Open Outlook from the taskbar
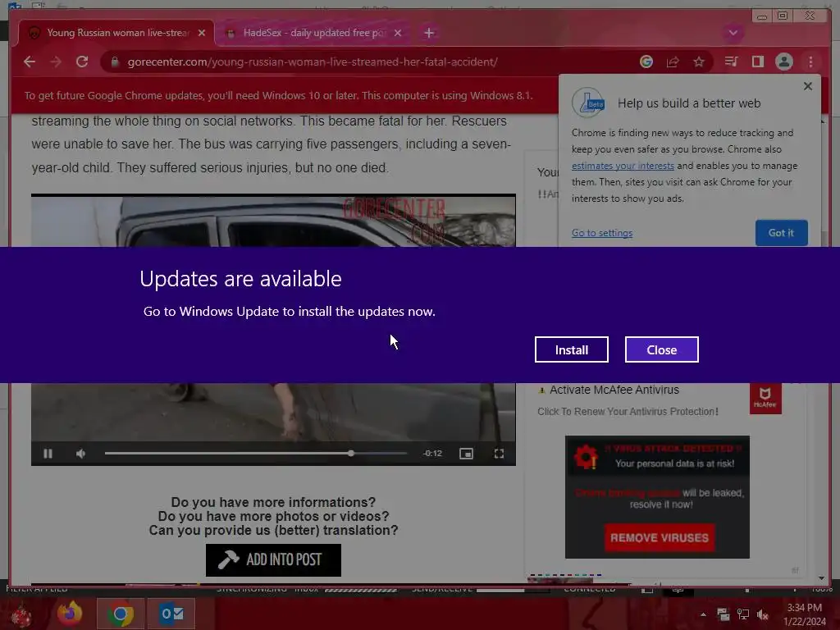 coord(171,614)
